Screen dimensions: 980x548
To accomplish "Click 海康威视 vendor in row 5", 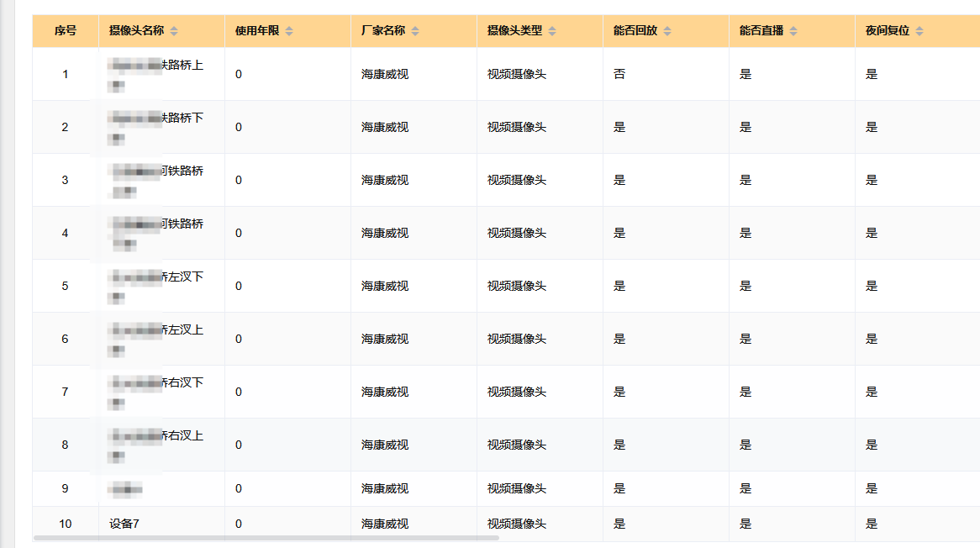I will click(385, 286).
